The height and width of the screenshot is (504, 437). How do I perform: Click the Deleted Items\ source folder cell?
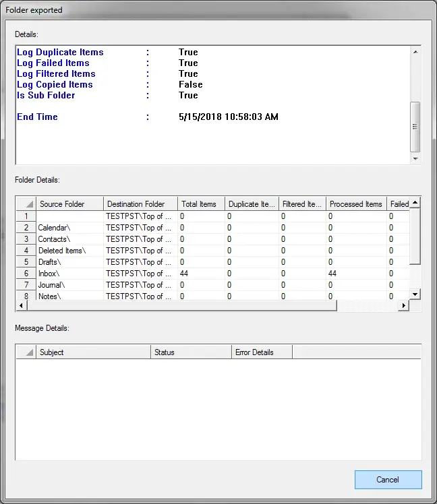(x=70, y=251)
